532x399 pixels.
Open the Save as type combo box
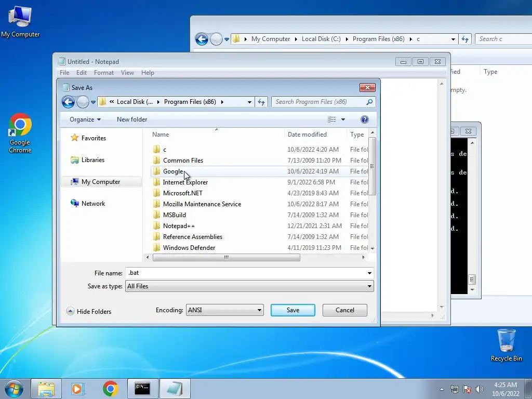tap(249, 286)
